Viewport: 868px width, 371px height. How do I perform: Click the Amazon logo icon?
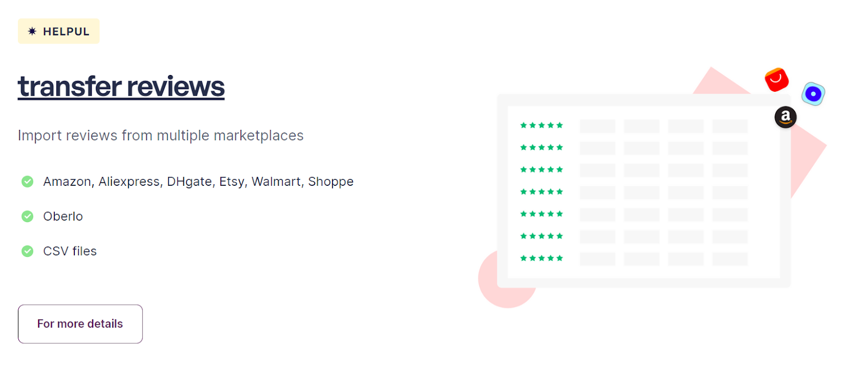pos(785,117)
